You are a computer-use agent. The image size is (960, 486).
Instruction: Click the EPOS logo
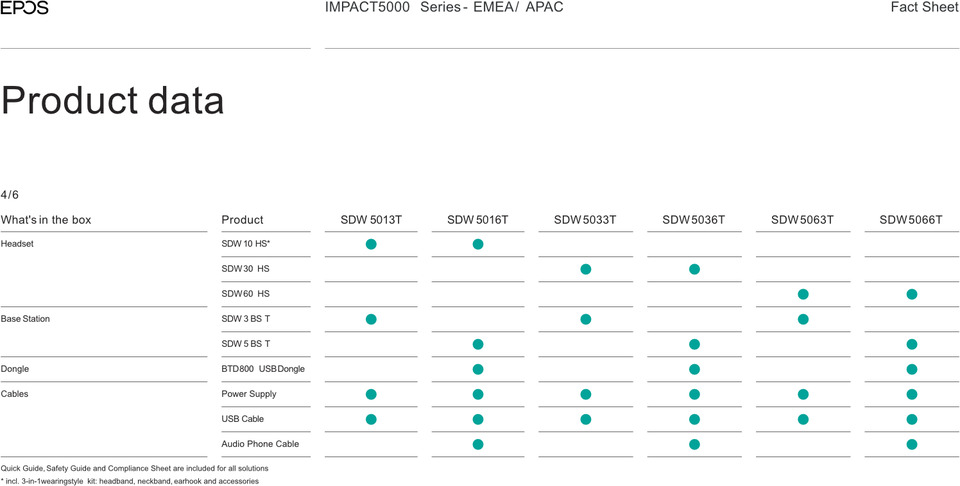coord(24,8)
